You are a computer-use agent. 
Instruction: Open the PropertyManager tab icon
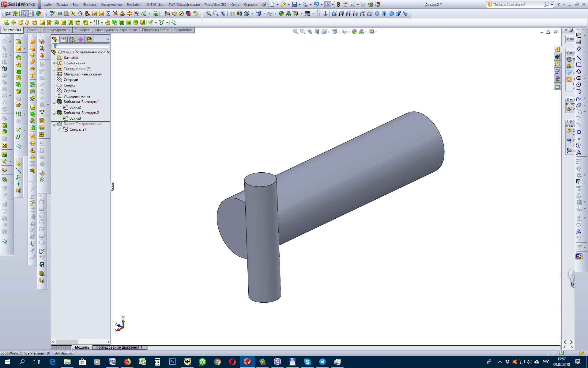point(63,39)
